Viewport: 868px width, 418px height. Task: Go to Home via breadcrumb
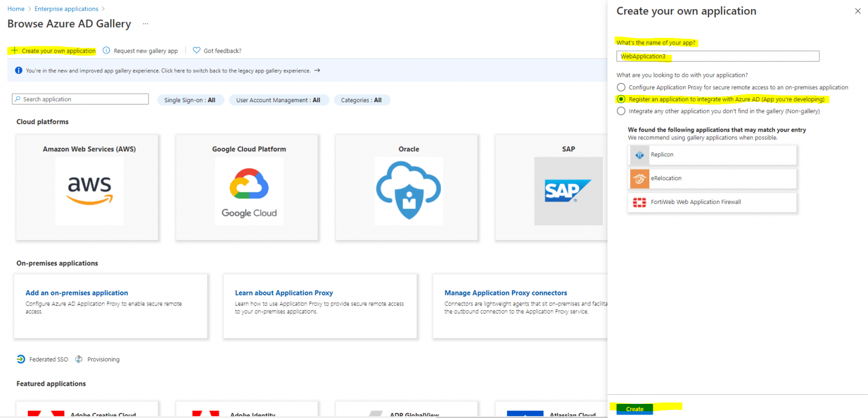pyautogui.click(x=15, y=8)
